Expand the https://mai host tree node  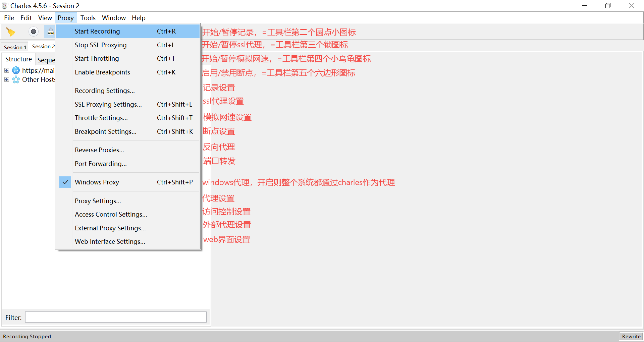(x=7, y=70)
